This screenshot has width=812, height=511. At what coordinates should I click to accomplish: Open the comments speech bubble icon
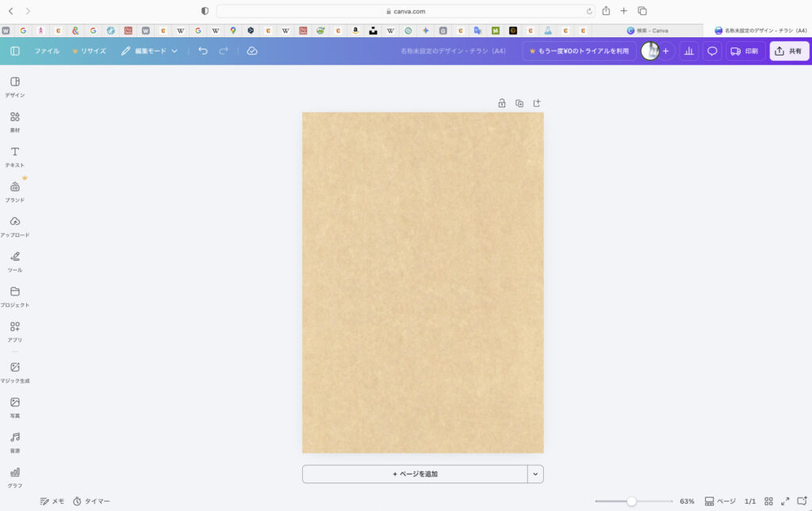[712, 51]
